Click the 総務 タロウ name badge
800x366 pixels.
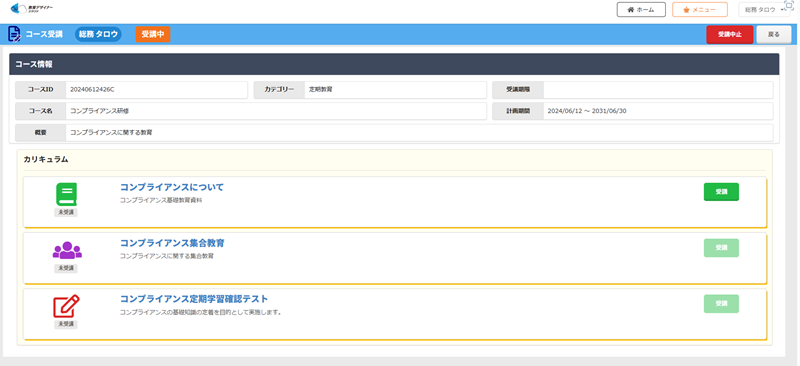pyautogui.click(x=98, y=34)
